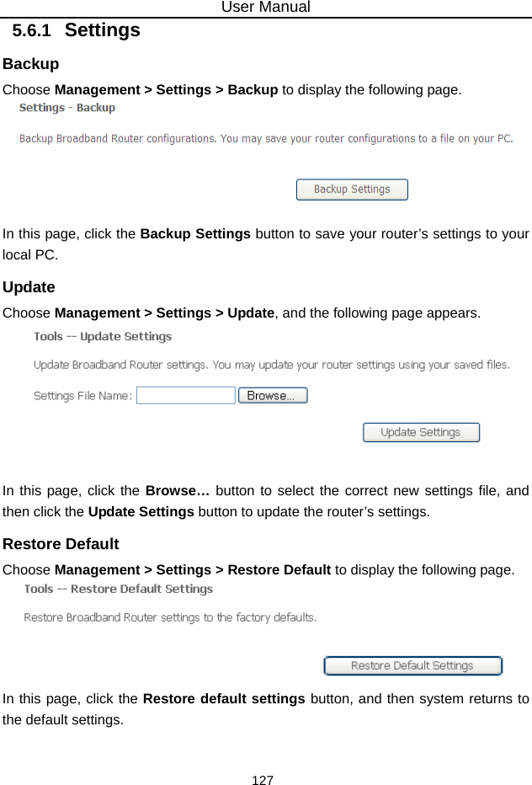Focus the Settings File Name field
This screenshot has width=532, height=785.
[x=186, y=396]
